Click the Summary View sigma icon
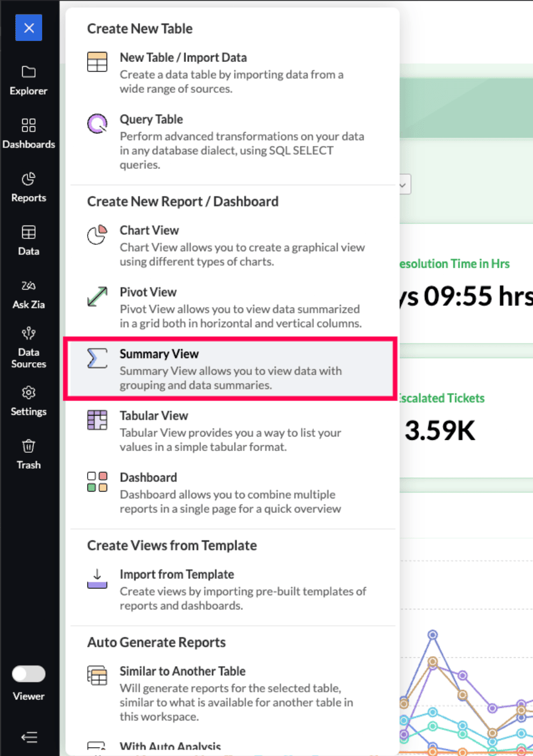533x756 pixels. [97, 358]
